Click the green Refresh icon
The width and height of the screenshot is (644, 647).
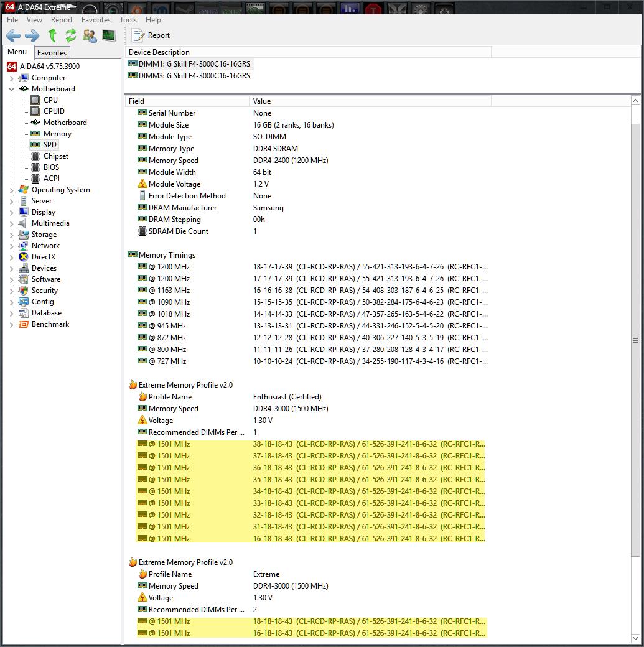(x=70, y=35)
